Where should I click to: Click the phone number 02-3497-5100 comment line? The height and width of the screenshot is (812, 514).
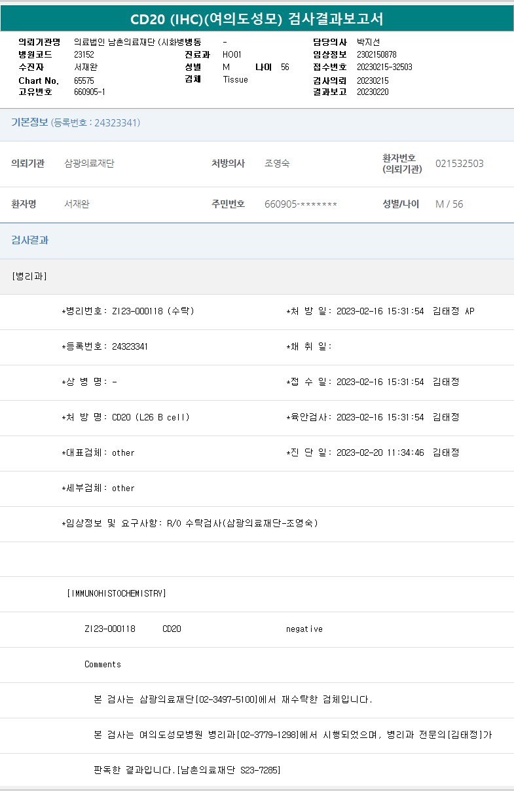[233, 700]
